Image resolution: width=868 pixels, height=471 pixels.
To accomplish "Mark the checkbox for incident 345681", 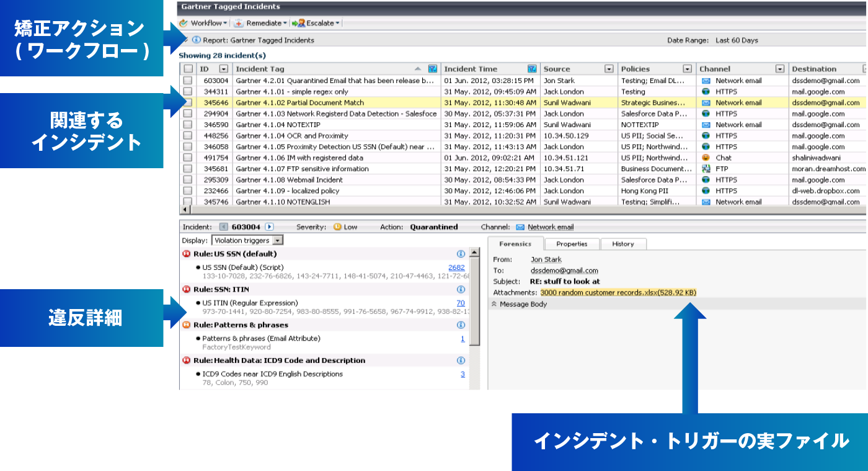I will [x=188, y=169].
